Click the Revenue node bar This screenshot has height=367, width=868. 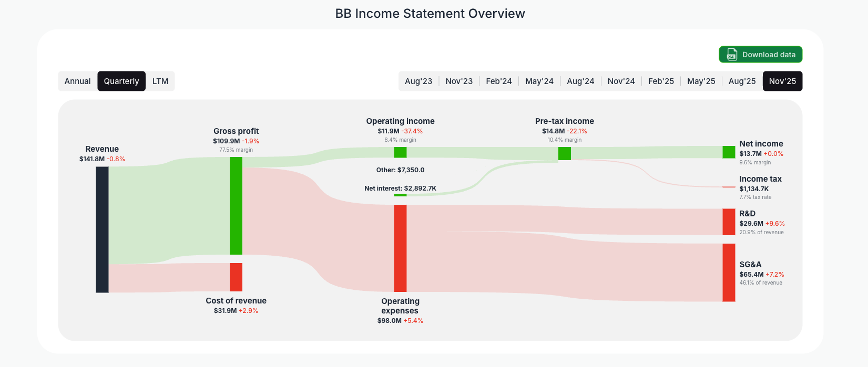click(102, 229)
